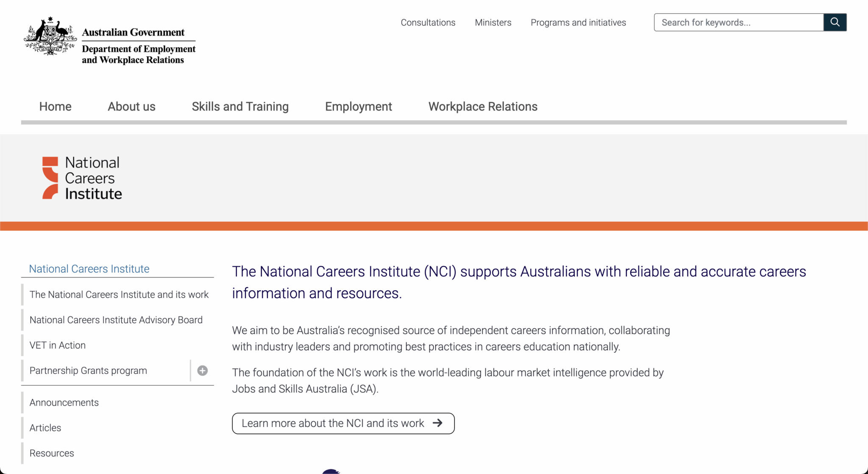Open the Consultations link
The width and height of the screenshot is (868, 474).
428,22
